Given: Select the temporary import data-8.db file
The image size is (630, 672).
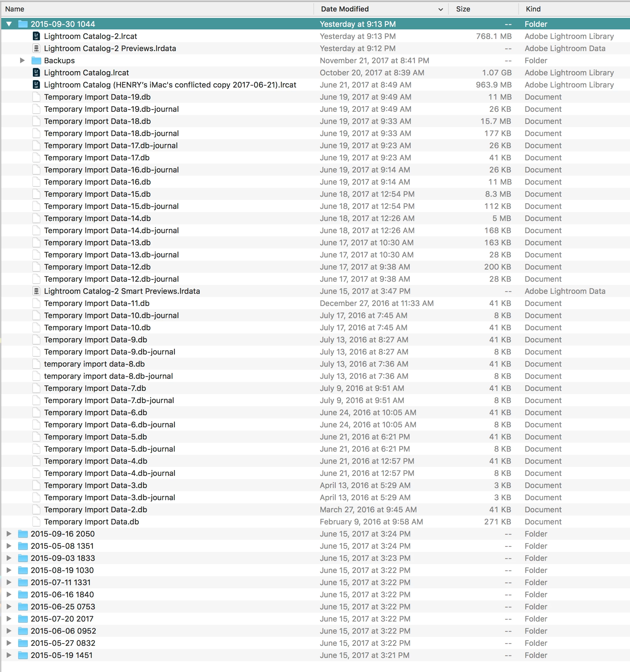Looking at the screenshot, I should tap(94, 364).
